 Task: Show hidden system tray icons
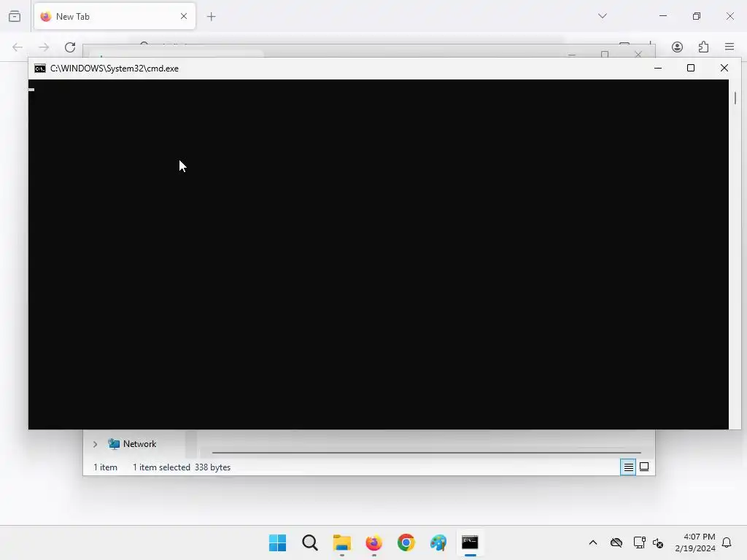coord(593,542)
